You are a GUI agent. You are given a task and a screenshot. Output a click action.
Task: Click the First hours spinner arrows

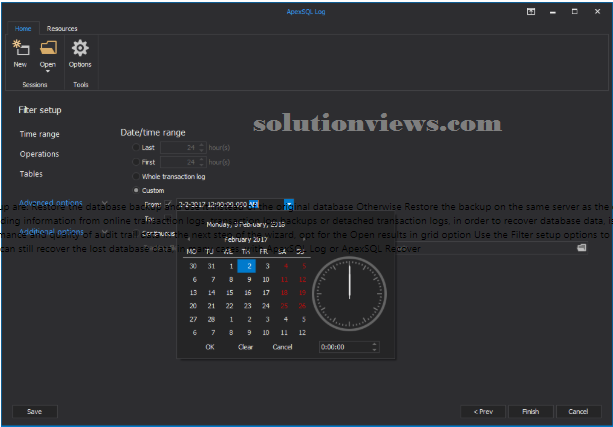tap(201, 162)
